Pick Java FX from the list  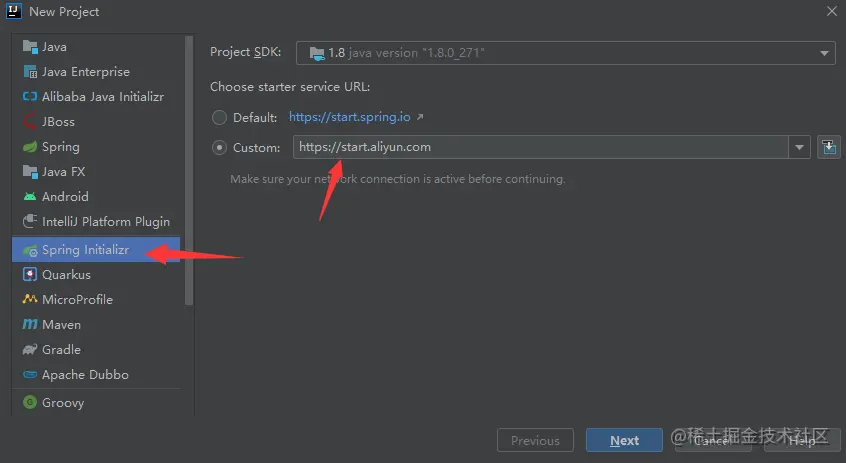96,172
